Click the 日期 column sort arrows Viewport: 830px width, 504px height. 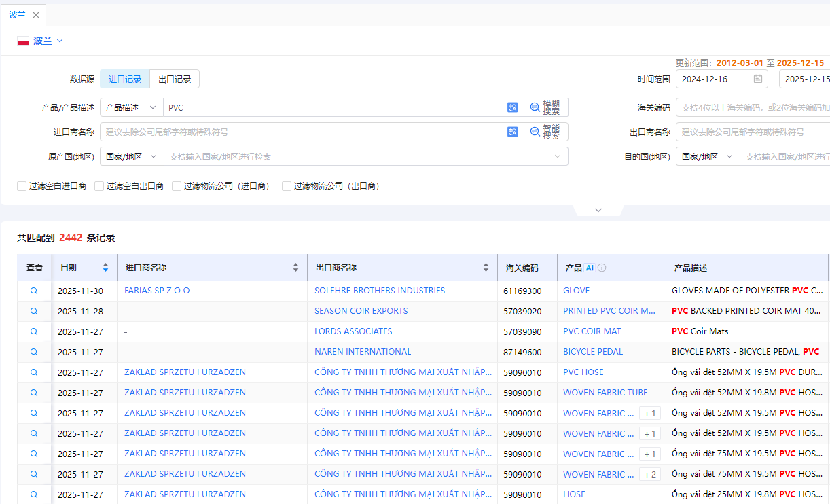(106, 267)
